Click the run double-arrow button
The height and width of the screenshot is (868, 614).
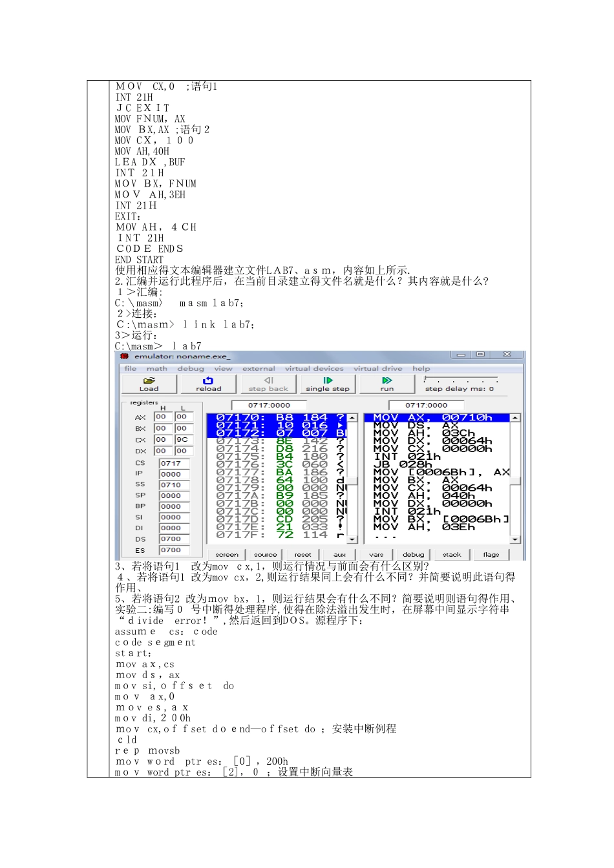[387, 384]
